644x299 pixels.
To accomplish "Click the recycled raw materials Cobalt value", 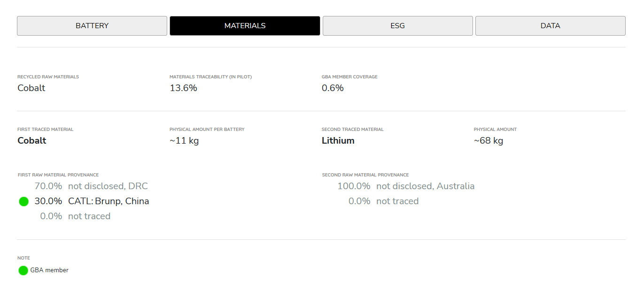I will click(31, 88).
